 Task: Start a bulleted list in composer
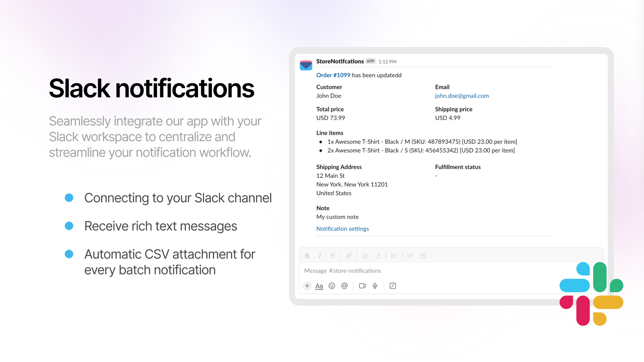pos(378,256)
